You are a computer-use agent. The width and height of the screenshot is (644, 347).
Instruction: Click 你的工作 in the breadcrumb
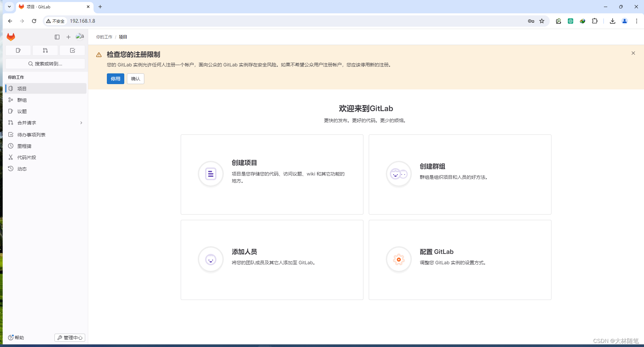[x=104, y=37]
